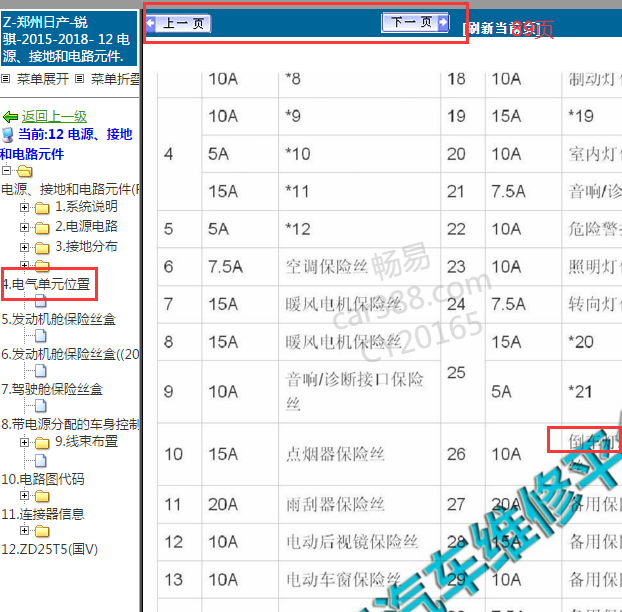Open 9.线束布置 tree item
The image size is (622, 612).
point(86,441)
